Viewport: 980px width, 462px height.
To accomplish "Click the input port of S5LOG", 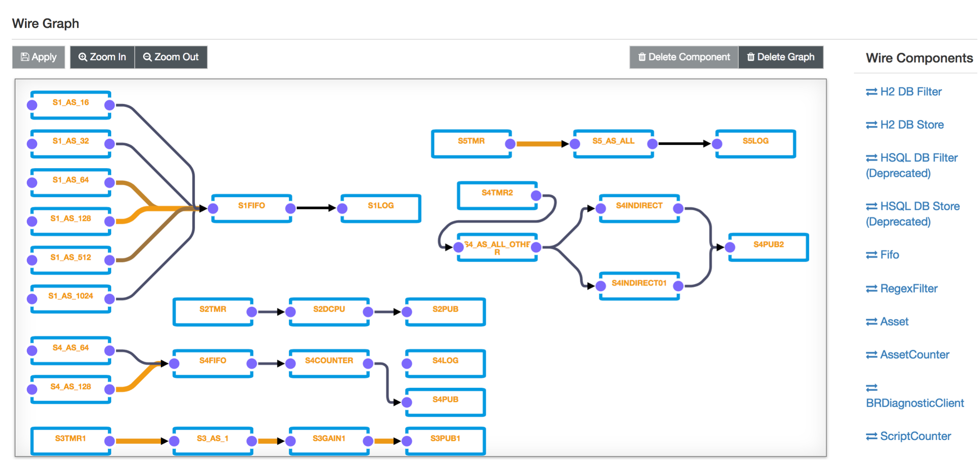I will pyautogui.click(x=717, y=144).
